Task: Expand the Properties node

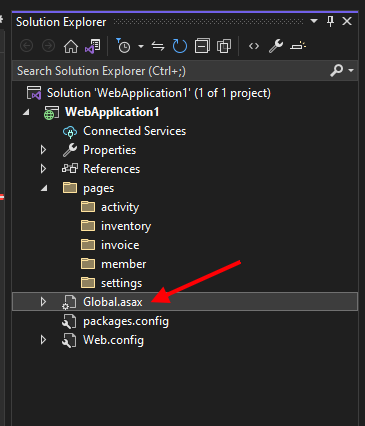Action: click(x=43, y=150)
